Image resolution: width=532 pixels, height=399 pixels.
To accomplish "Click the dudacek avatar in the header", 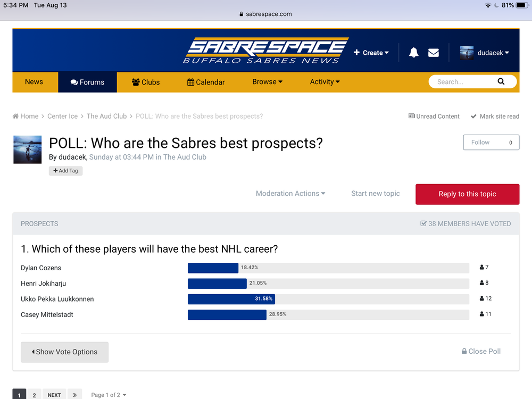I will [x=467, y=53].
